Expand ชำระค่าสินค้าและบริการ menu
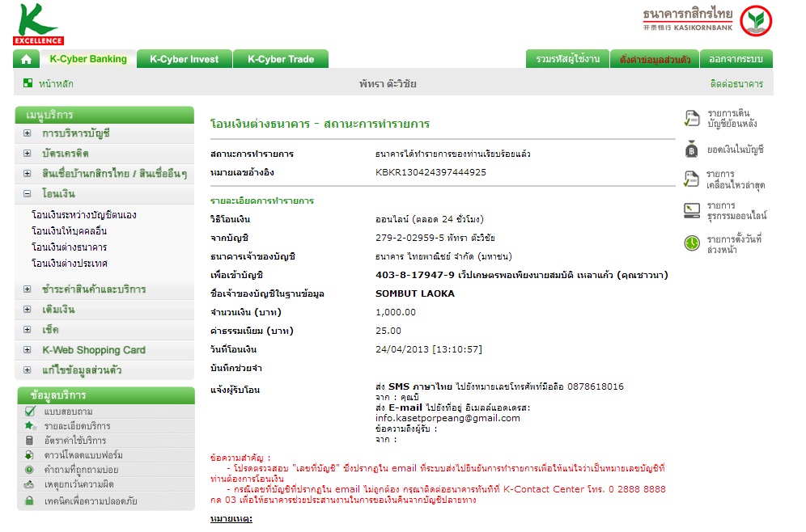The height and width of the screenshot is (532, 806). click(28, 289)
